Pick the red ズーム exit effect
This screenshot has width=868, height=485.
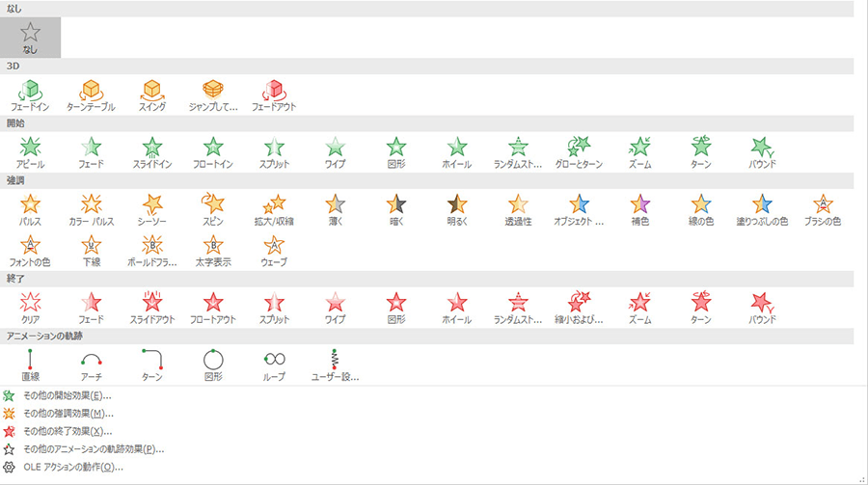pyautogui.click(x=640, y=308)
